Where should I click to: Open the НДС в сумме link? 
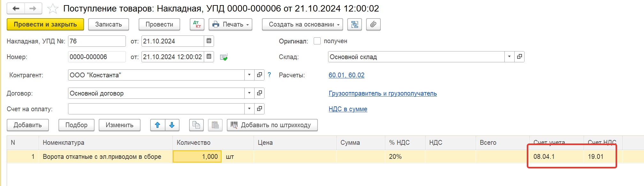coord(348,109)
